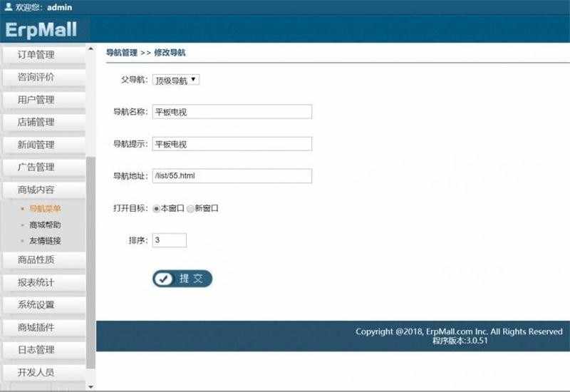Select the 新窗口 radio option
570x392 pixels.
tap(190, 209)
